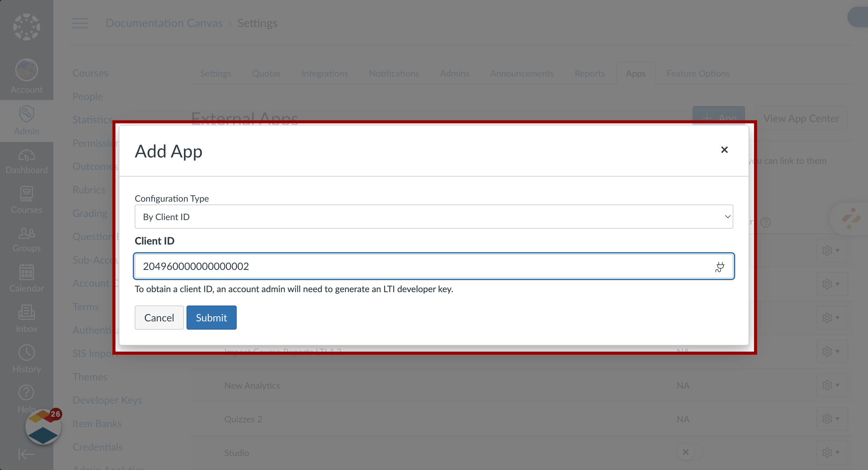The width and height of the screenshot is (868, 470).
Task: Click the Canvas logo icon
Action: [27, 27]
